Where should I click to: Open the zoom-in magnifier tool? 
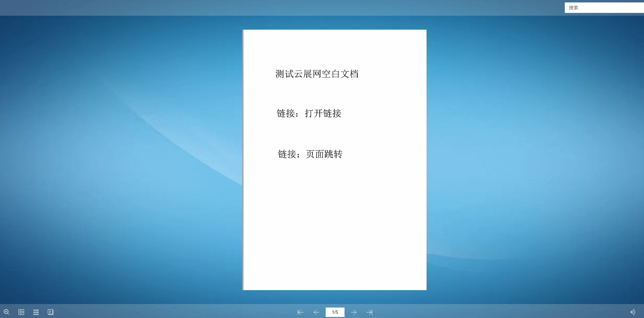(x=7, y=312)
